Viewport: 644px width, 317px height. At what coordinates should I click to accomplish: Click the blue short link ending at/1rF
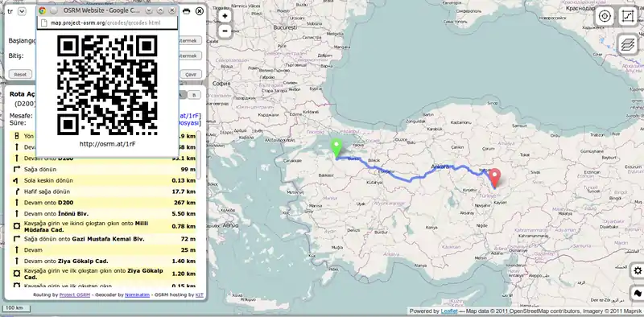(189, 116)
